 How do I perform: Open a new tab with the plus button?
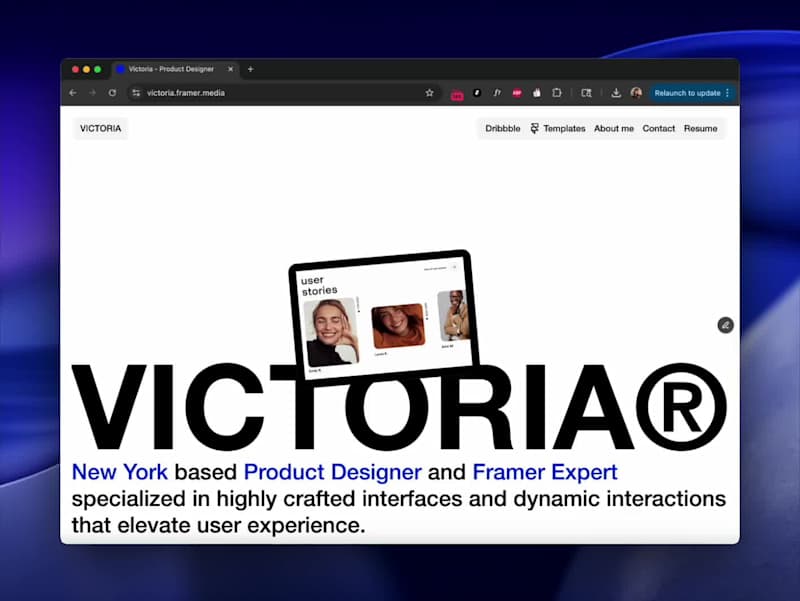click(250, 69)
